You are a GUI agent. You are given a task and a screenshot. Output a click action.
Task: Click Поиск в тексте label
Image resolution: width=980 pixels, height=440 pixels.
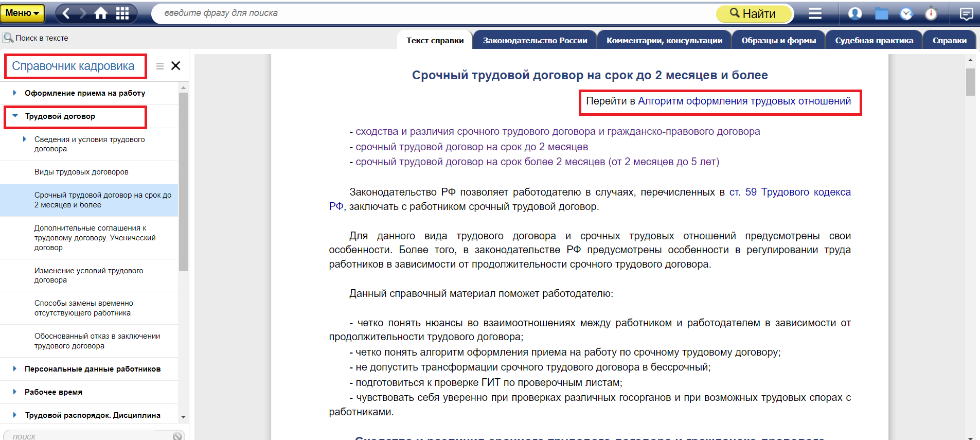[42, 38]
